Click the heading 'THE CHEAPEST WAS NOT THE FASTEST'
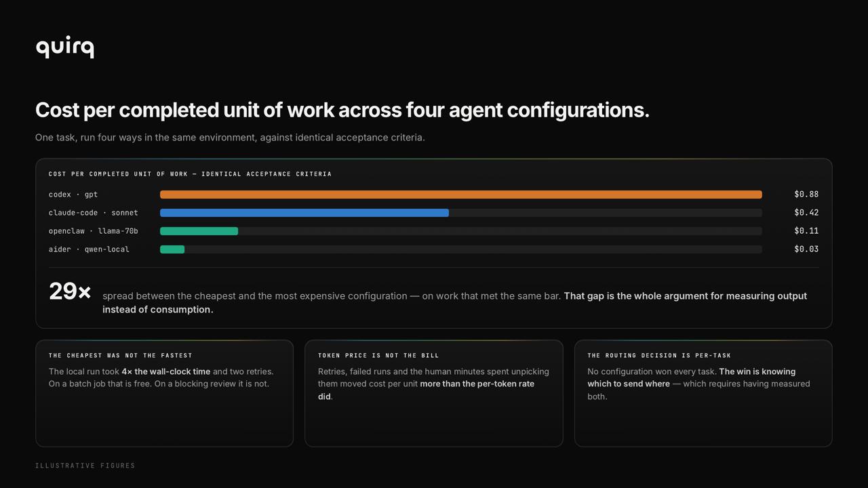Viewport: 868px width, 488px height. [121, 356]
